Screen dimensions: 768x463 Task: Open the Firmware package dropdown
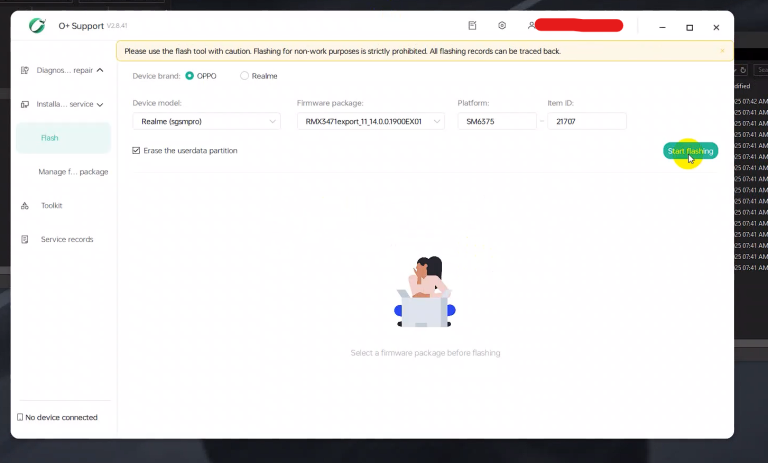(x=370, y=121)
